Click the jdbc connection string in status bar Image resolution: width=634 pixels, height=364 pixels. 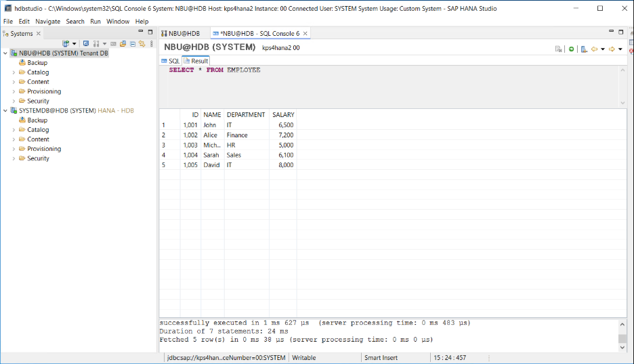click(226, 358)
